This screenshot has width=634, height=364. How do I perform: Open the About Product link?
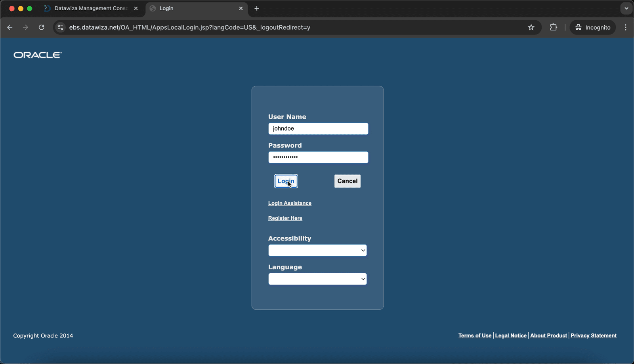(548, 335)
